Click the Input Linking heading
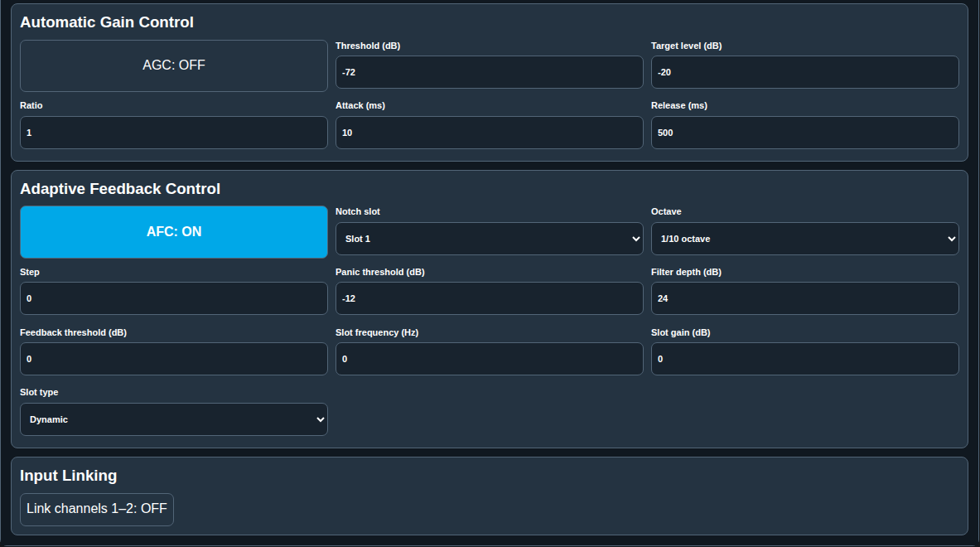Screen dimensions: 980x547 [69, 476]
